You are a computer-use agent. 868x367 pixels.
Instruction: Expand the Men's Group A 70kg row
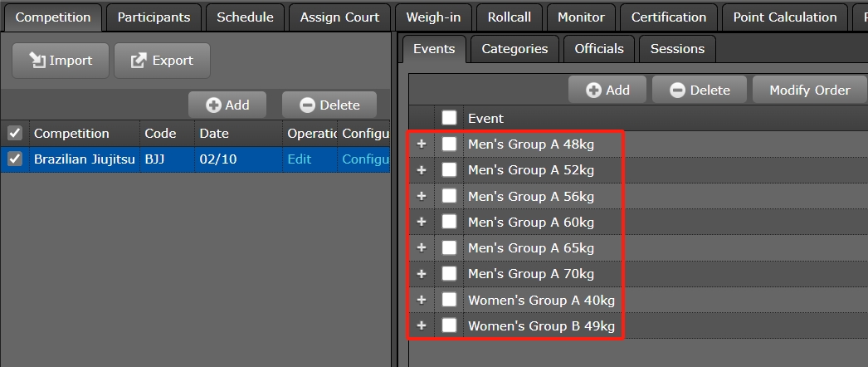pyautogui.click(x=422, y=273)
